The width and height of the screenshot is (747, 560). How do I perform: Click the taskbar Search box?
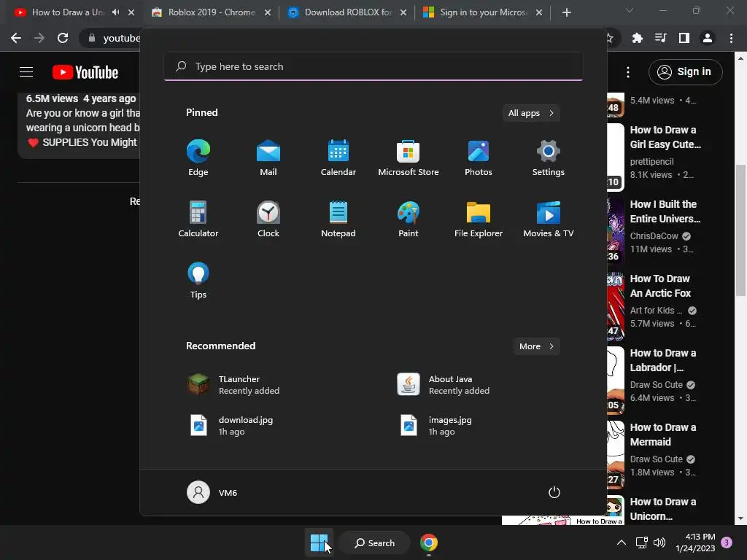(x=374, y=542)
